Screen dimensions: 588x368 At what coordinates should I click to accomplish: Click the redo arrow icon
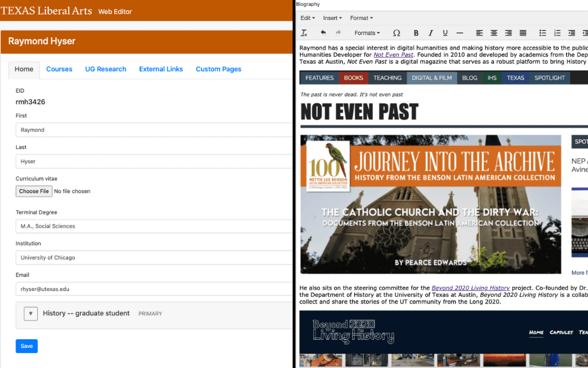(338, 33)
